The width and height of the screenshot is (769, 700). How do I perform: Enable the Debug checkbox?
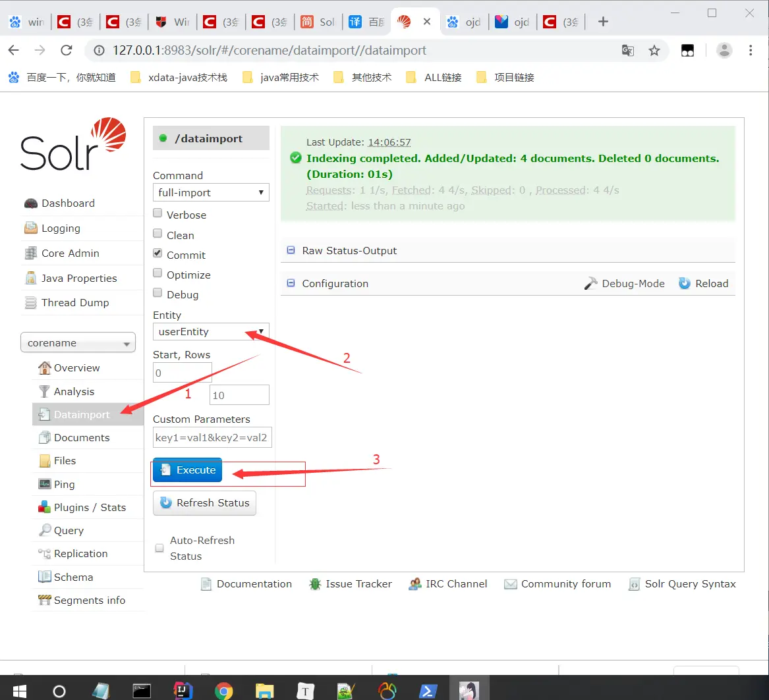(157, 292)
